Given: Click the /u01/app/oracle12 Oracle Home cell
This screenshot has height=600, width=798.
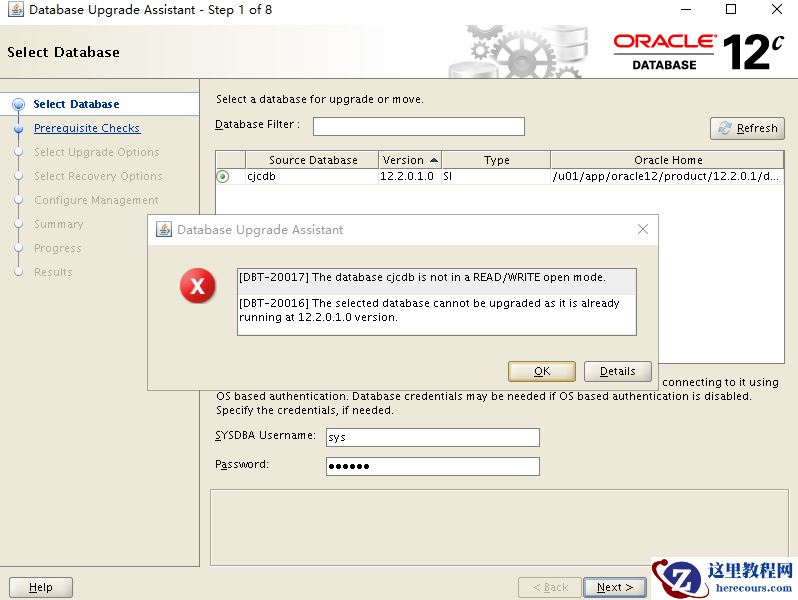Looking at the screenshot, I should 667,176.
